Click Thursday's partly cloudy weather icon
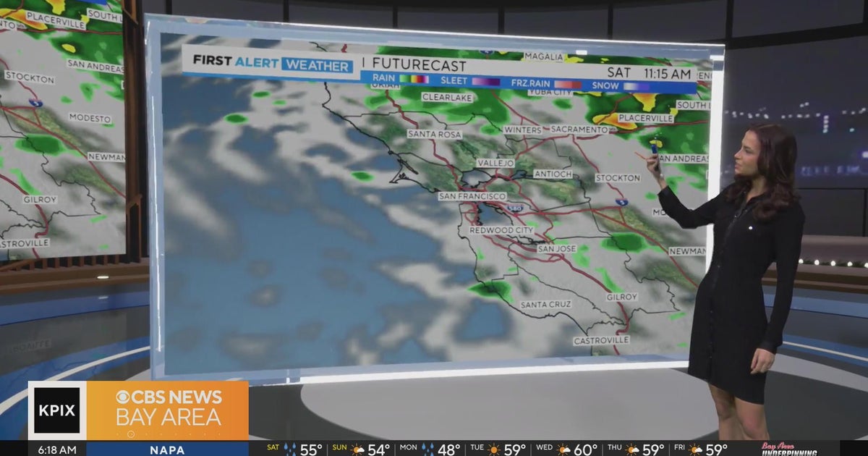Screen dimensions: 868x456 631,447
